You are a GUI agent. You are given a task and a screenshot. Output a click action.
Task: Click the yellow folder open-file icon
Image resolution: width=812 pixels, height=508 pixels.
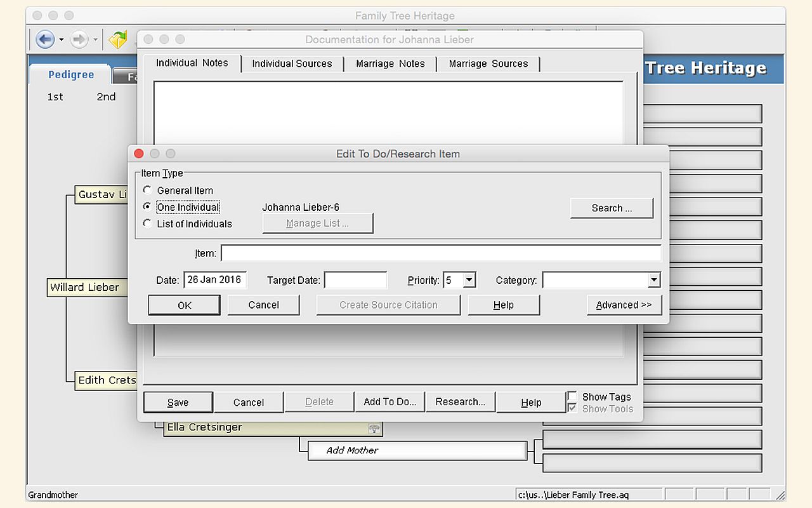pyautogui.click(x=118, y=40)
